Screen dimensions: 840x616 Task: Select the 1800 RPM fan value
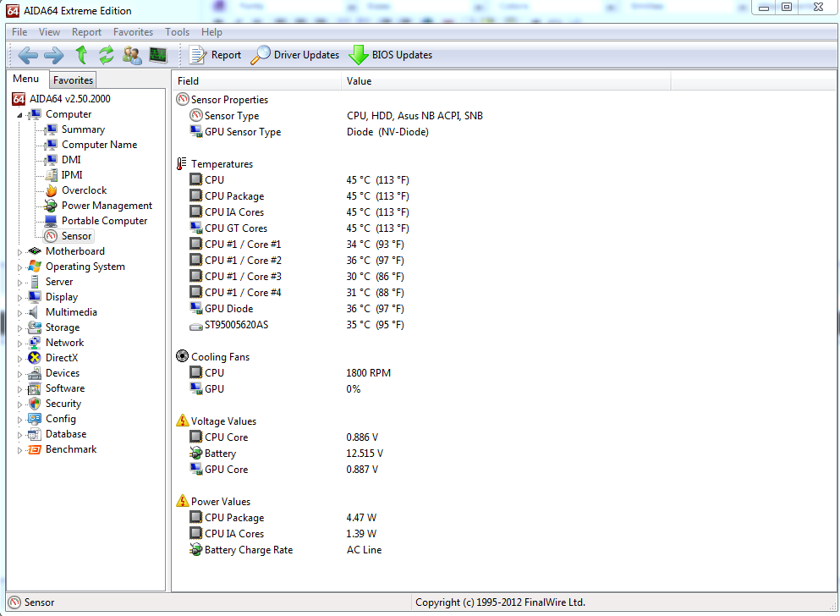pos(369,373)
